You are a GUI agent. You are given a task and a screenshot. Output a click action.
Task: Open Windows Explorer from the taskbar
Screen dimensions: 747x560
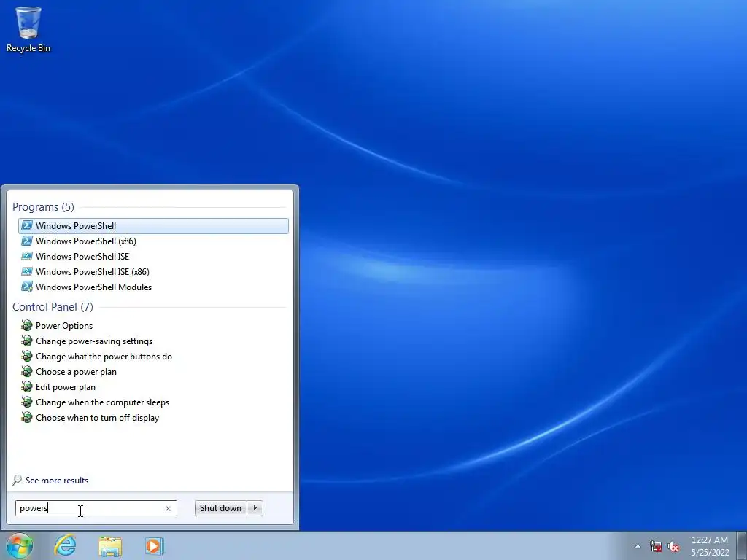(110, 546)
